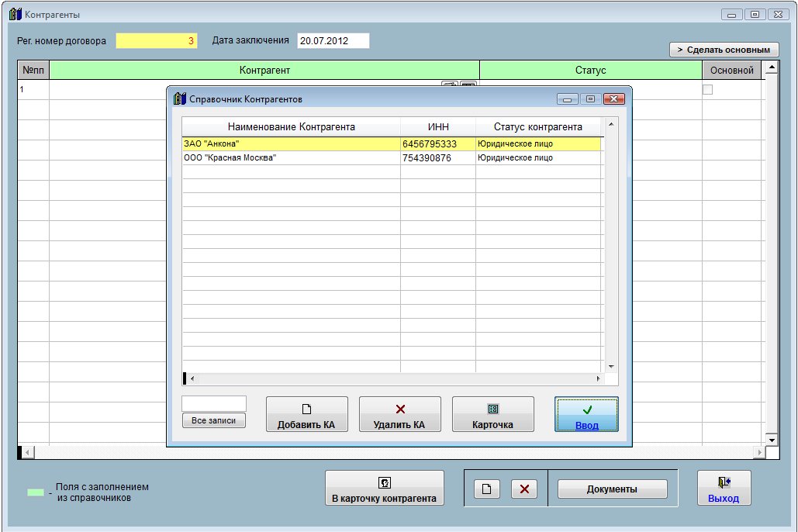The image size is (798, 532).
Task: Click the Рег. номер договора field
Action: pyautogui.click(x=156, y=41)
